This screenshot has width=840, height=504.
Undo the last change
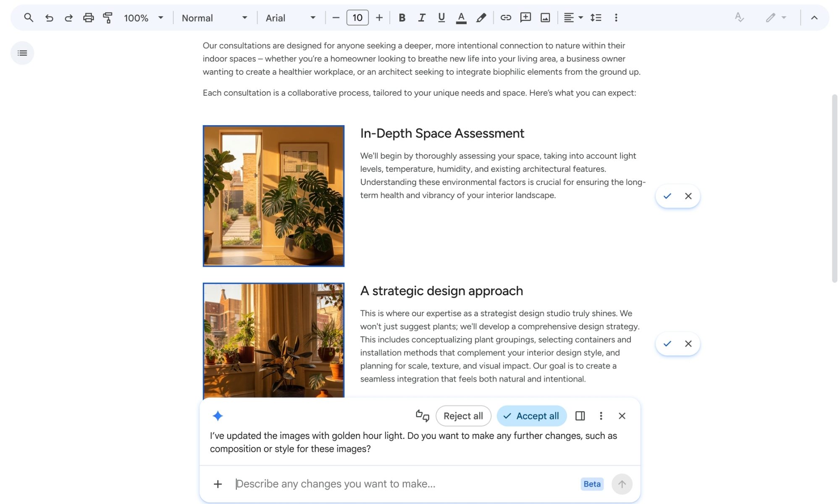point(49,18)
